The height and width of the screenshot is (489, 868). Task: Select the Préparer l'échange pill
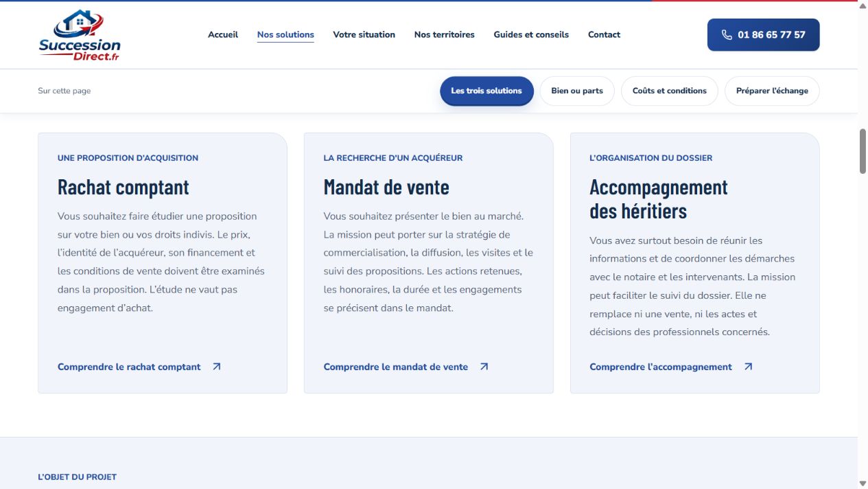pyautogui.click(x=772, y=91)
